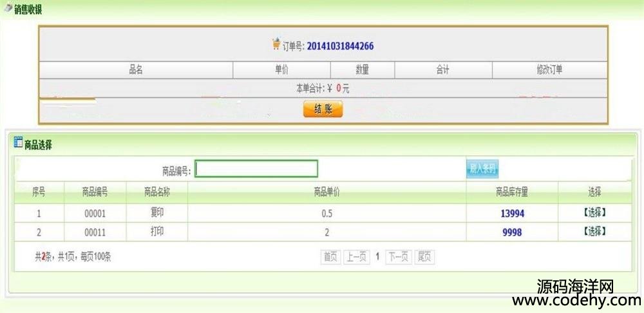Click the 商品名称 column header
Image resolution: width=644 pixels, height=313 pixels.
pyautogui.click(x=157, y=192)
